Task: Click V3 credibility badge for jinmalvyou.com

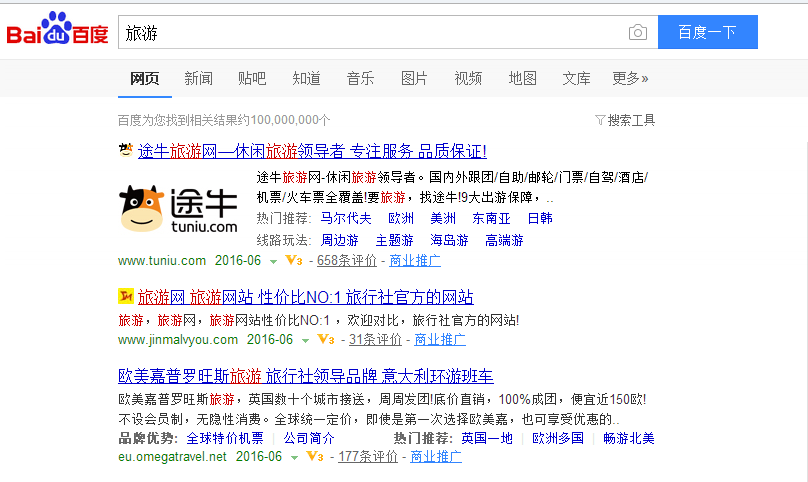Action: [x=324, y=339]
